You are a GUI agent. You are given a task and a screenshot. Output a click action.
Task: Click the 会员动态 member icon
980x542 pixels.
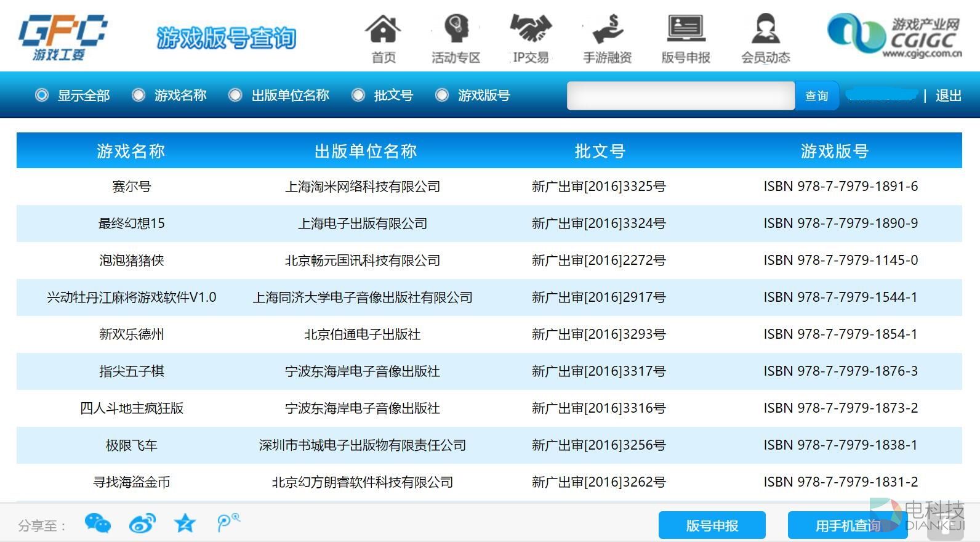click(x=765, y=30)
